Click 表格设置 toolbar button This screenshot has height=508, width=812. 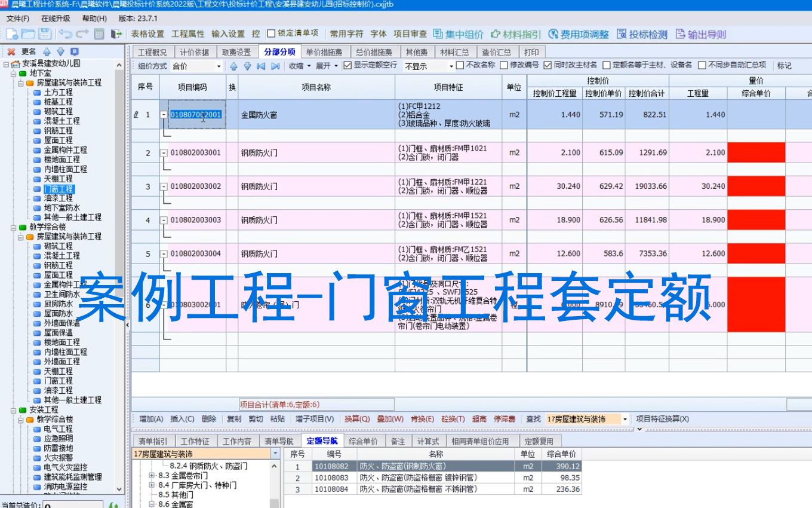pos(147,34)
